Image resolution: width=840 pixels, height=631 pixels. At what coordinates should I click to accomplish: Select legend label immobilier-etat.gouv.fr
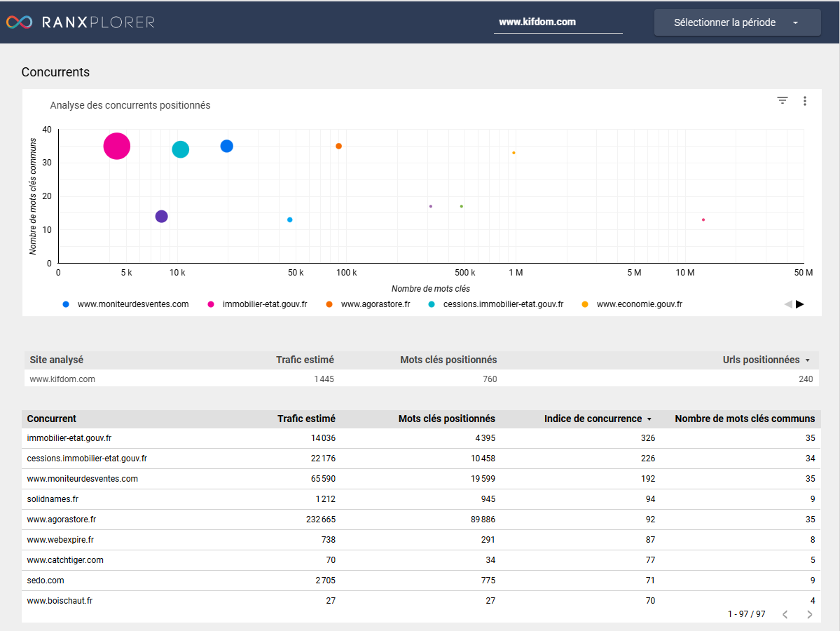click(x=265, y=304)
